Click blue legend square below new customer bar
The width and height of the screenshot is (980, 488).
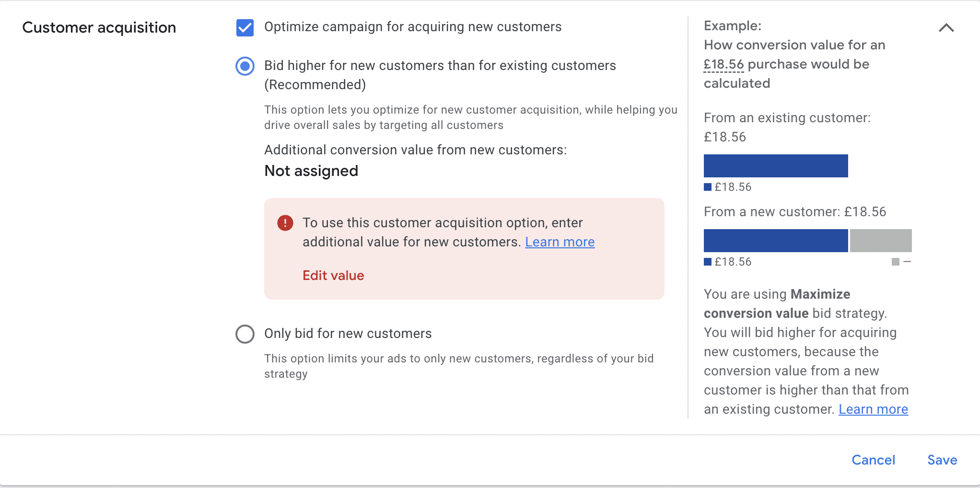pyautogui.click(x=708, y=262)
